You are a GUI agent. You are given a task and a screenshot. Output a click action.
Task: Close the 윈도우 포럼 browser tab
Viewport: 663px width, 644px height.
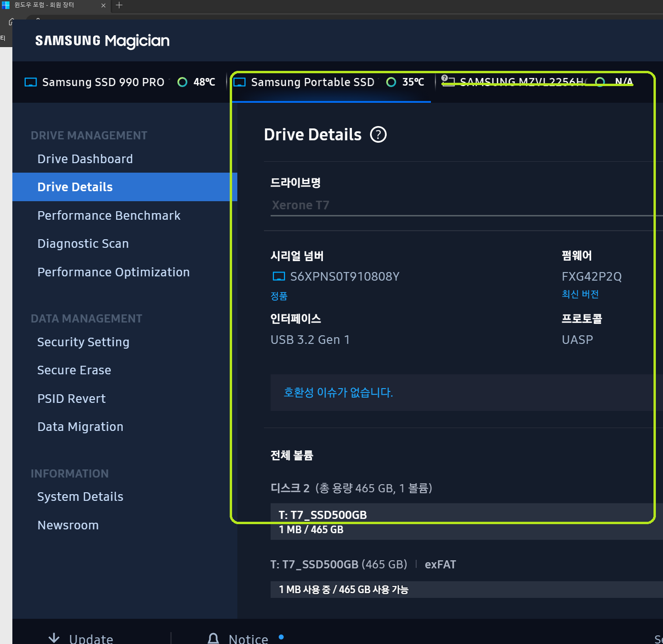pyautogui.click(x=103, y=5)
